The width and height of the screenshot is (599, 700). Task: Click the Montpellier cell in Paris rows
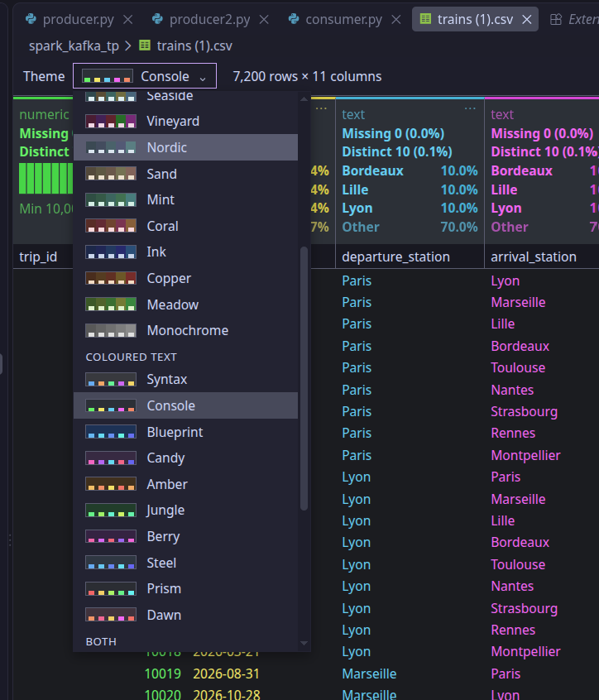pyautogui.click(x=526, y=455)
